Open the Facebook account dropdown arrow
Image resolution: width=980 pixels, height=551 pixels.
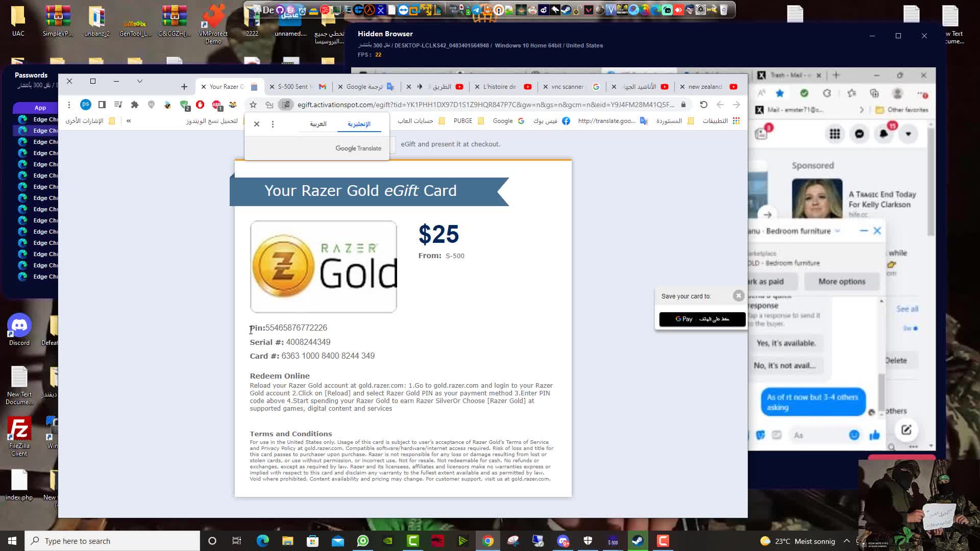coord(909,134)
